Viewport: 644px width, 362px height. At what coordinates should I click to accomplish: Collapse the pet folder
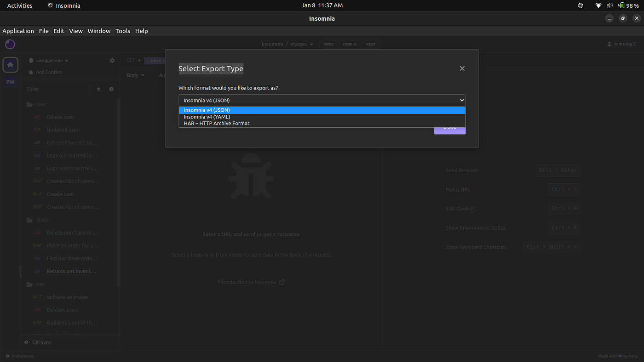coord(36,284)
